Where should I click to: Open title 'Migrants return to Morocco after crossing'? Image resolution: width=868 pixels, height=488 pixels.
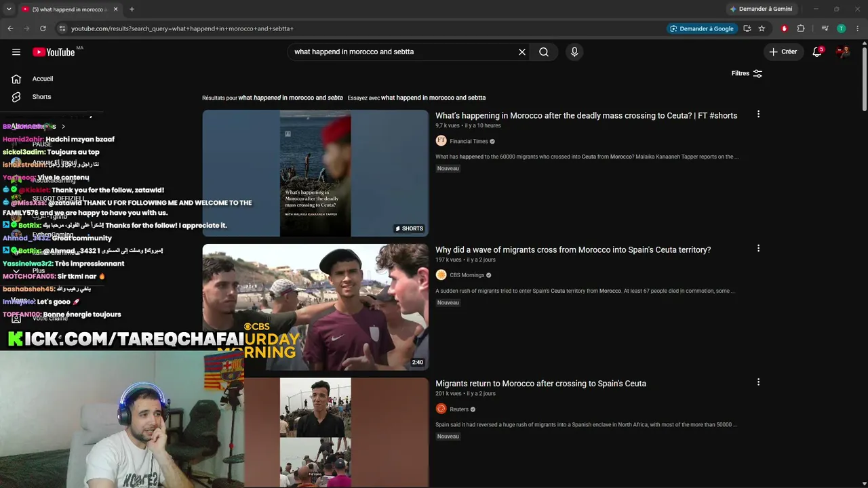click(540, 384)
